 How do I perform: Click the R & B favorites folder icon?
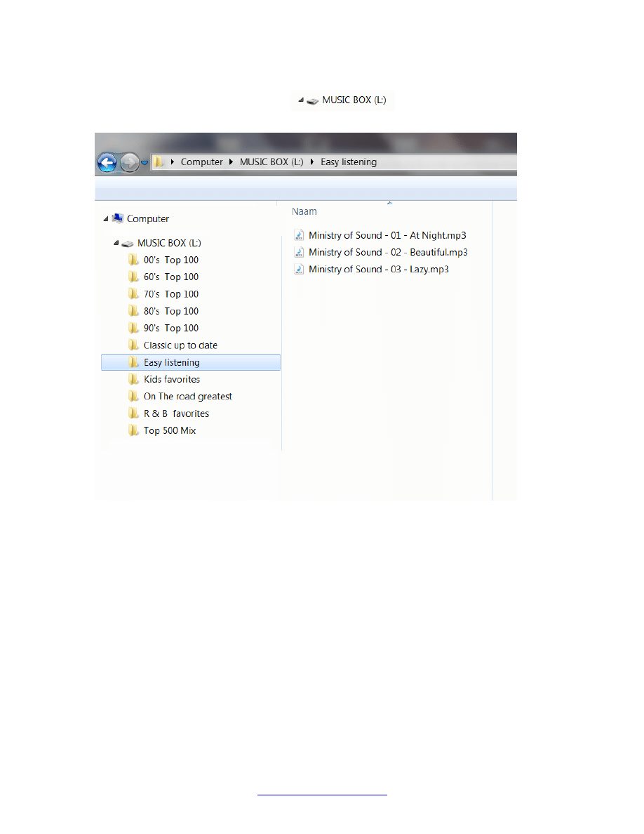[x=133, y=413]
